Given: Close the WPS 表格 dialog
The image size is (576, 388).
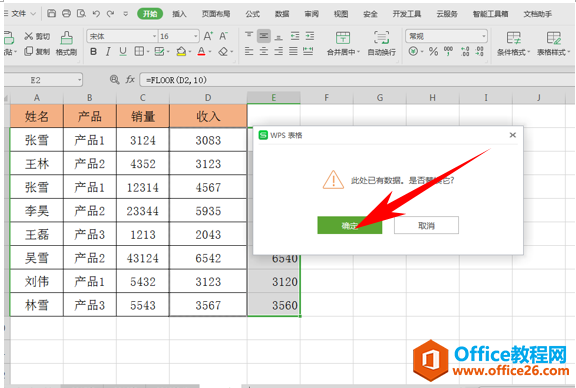Looking at the screenshot, I should (x=513, y=135).
